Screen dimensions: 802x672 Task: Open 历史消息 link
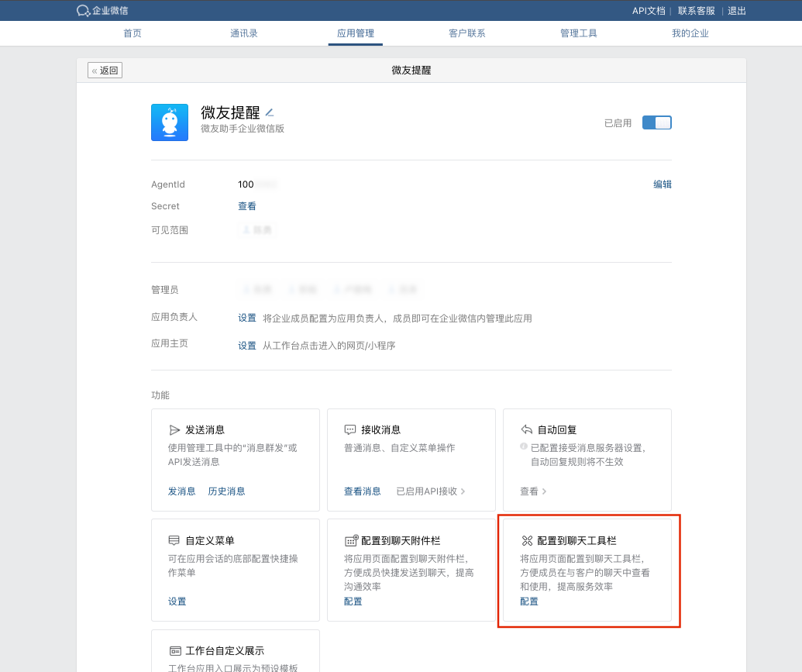point(226,491)
